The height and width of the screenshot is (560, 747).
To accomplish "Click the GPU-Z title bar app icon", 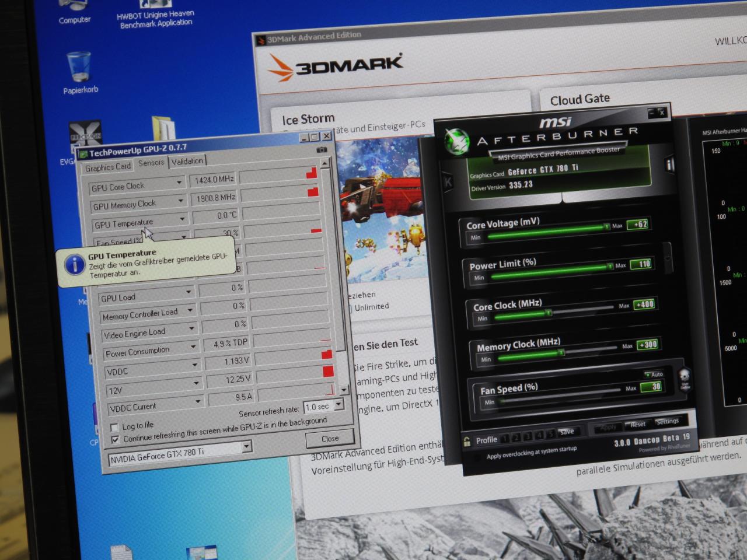I will tap(83, 155).
